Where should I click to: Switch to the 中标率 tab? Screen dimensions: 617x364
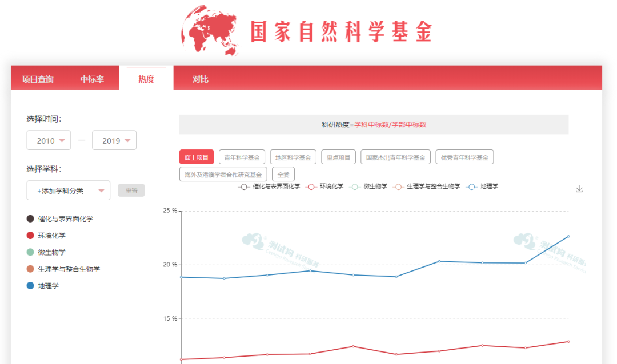tap(92, 79)
